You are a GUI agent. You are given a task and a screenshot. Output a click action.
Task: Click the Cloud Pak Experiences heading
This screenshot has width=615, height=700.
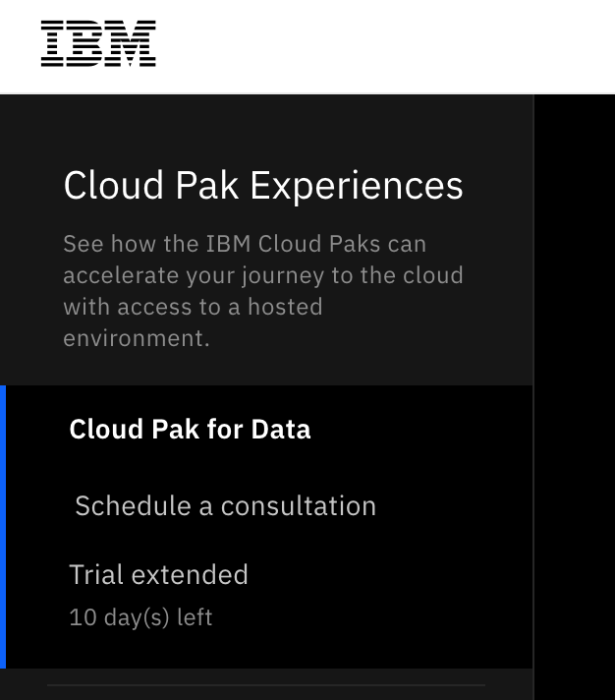click(262, 186)
